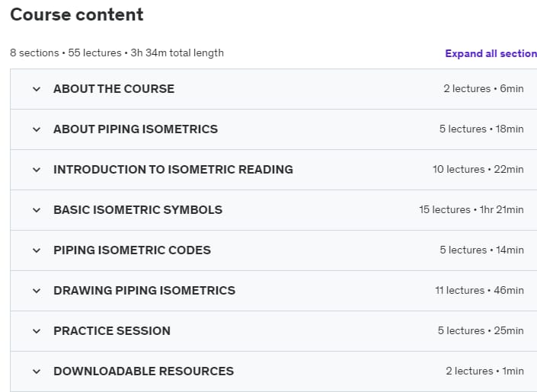Open PIPING ISOMETRIC CODES section heading
537x392 pixels.
tap(133, 250)
